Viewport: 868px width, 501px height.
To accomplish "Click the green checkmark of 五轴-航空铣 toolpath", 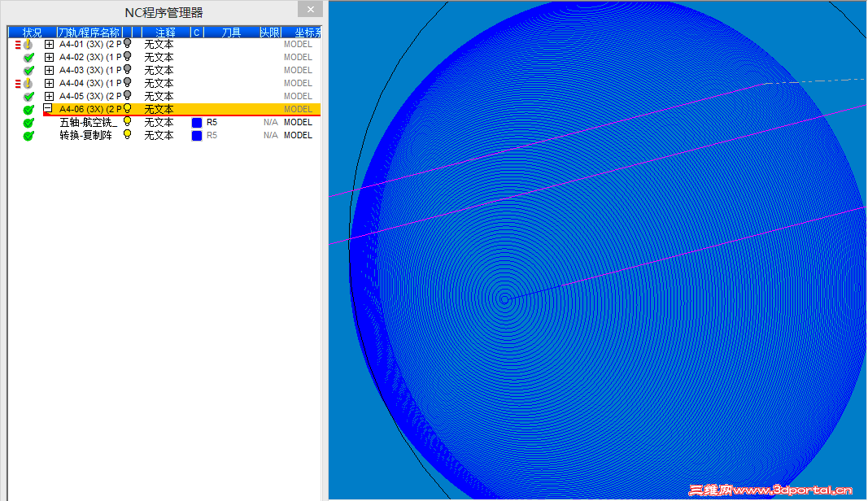I will 28,122.
